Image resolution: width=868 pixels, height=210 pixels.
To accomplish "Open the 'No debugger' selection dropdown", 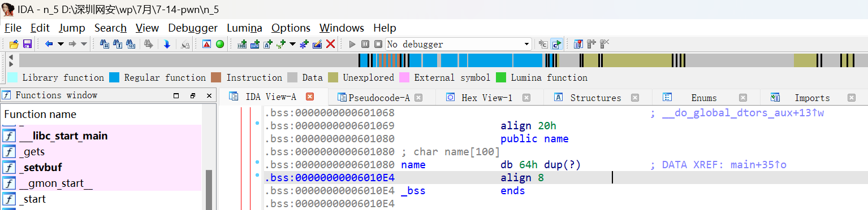I will coord(459,44).
